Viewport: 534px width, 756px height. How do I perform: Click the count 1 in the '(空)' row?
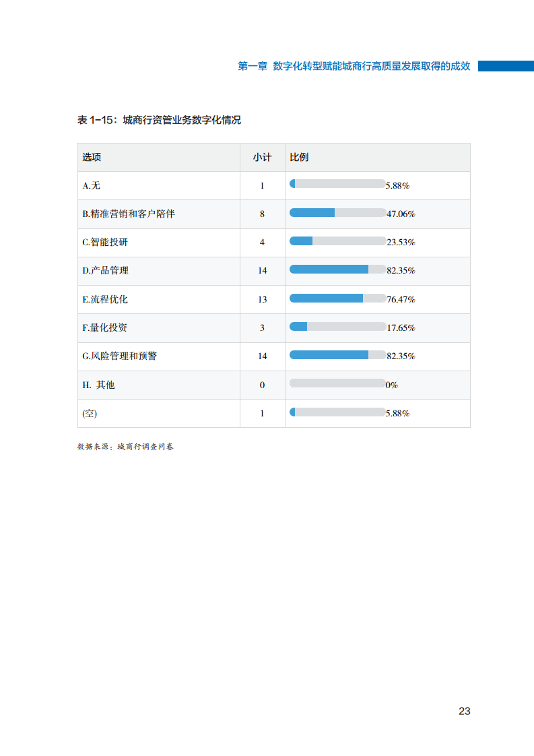[x=262, y=414]
